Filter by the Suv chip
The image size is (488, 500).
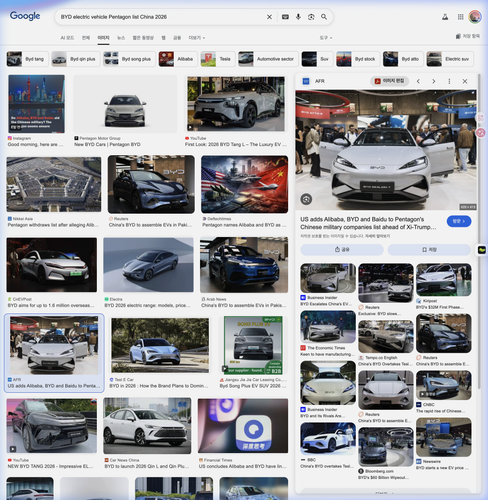click(x=317, y=59)
